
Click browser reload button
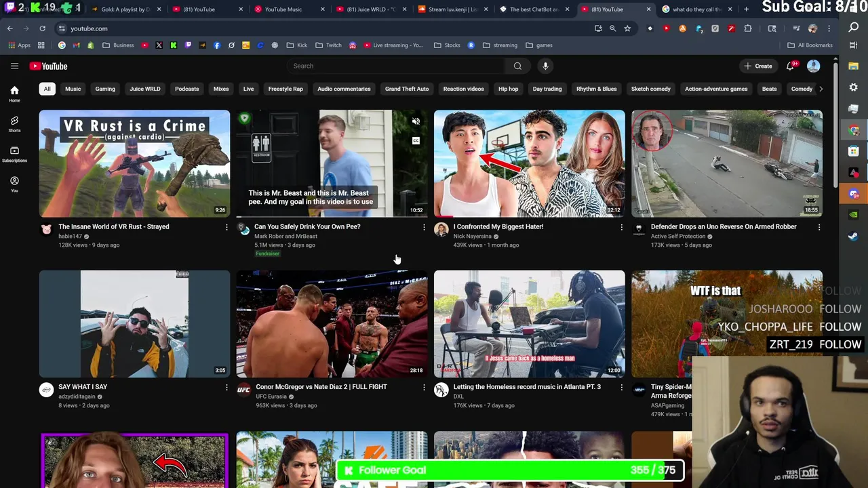tap(42, 28)
